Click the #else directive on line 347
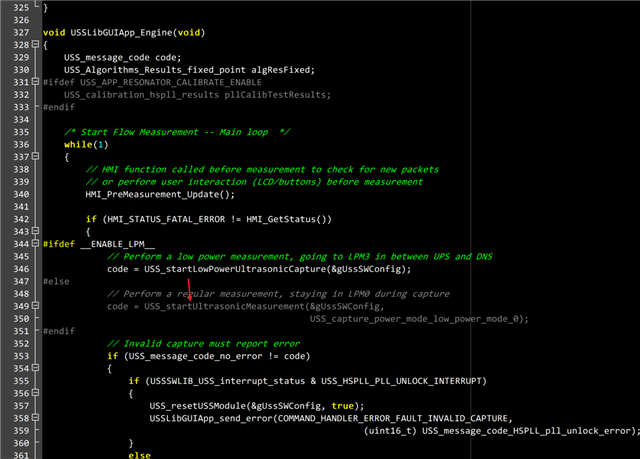The image size is (640, 459). tap(56, 282)
